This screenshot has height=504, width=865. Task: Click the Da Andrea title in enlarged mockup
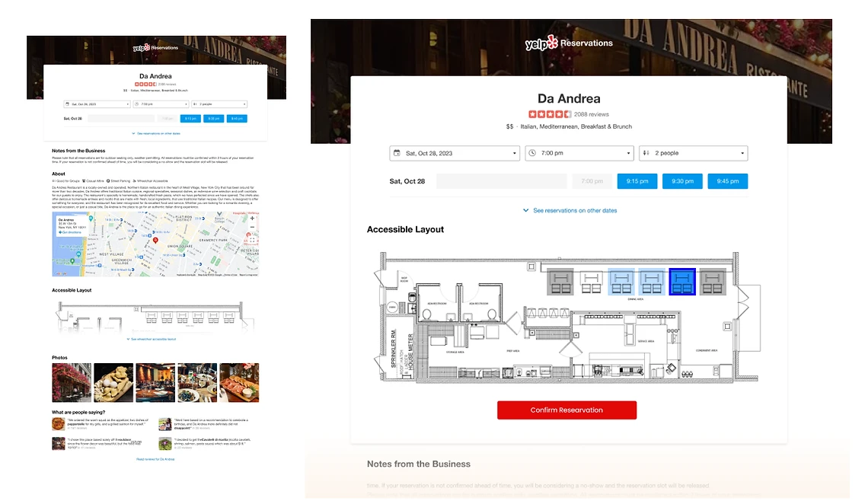[x=569, y=99]
